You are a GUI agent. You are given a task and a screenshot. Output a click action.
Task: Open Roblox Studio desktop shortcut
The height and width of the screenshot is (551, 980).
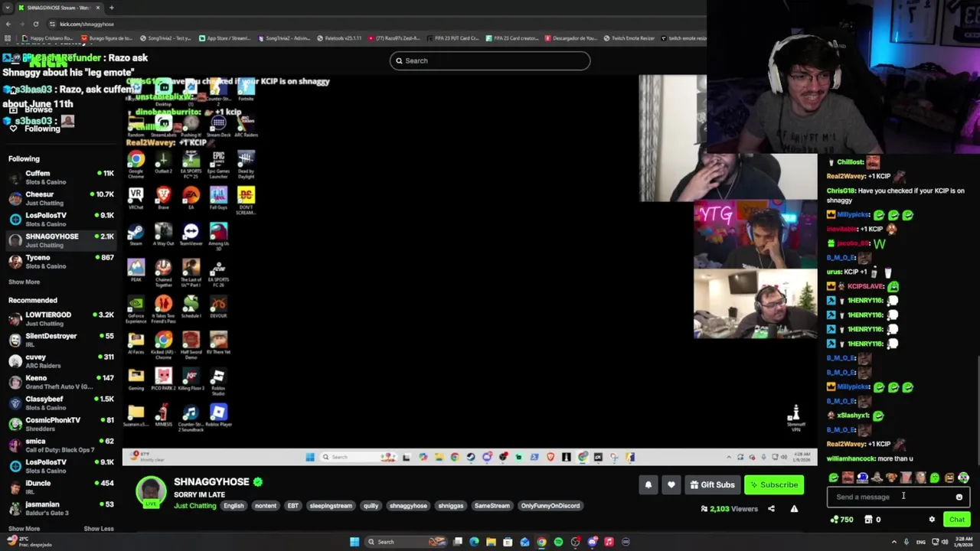(x=218, y=382)
